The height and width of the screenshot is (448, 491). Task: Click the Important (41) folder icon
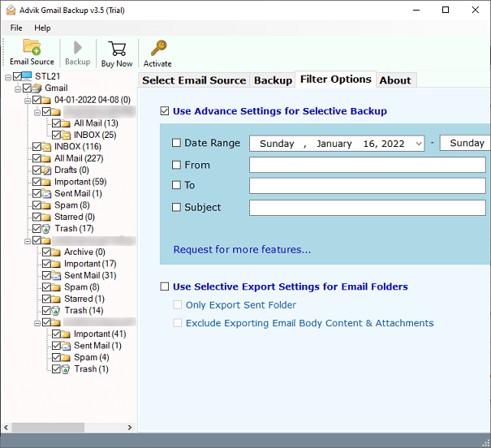[66, 334]
